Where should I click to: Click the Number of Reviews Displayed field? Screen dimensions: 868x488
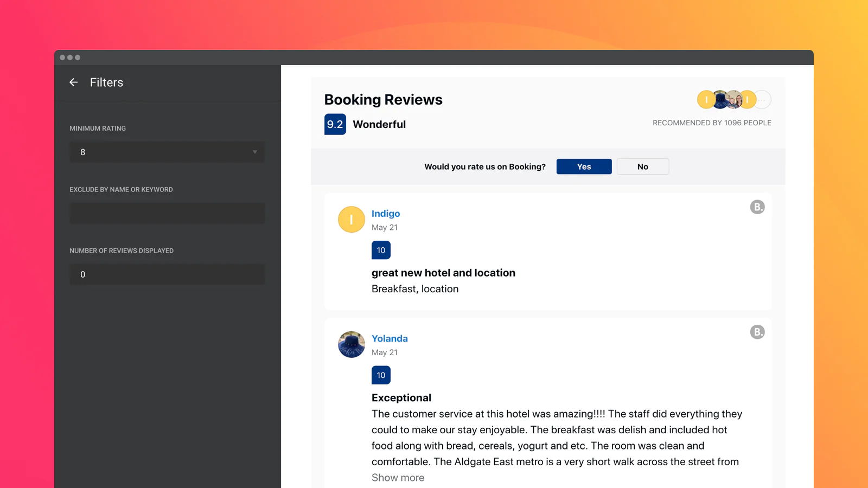(167, 274)
